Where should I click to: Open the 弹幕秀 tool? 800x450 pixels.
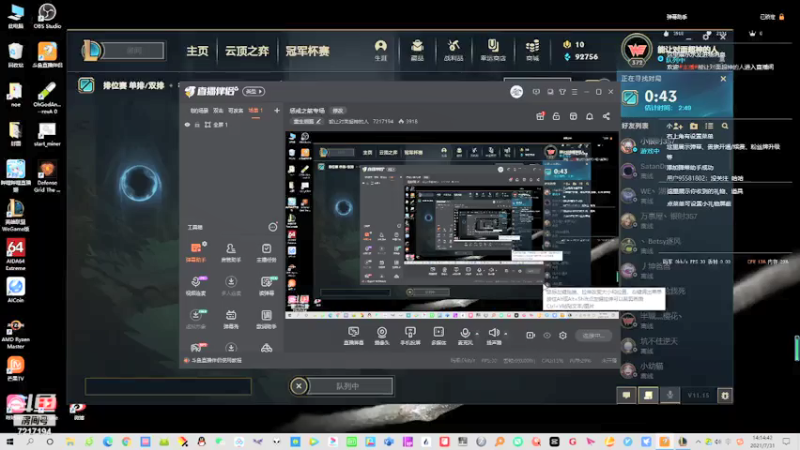pyautogui.click(x=231, y=319)
